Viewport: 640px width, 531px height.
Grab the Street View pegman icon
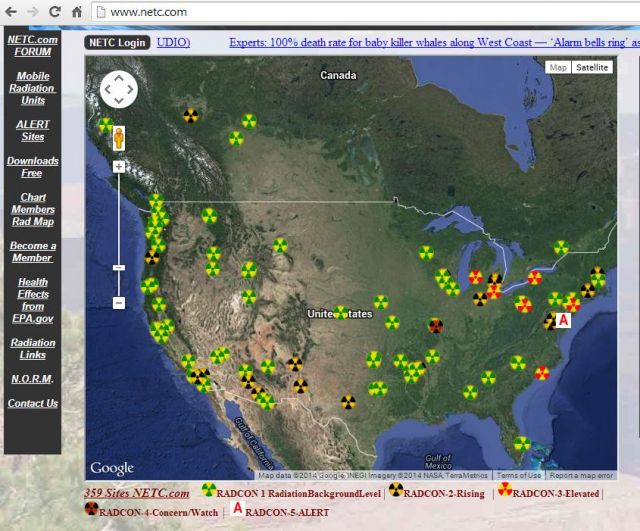[118, 137]
